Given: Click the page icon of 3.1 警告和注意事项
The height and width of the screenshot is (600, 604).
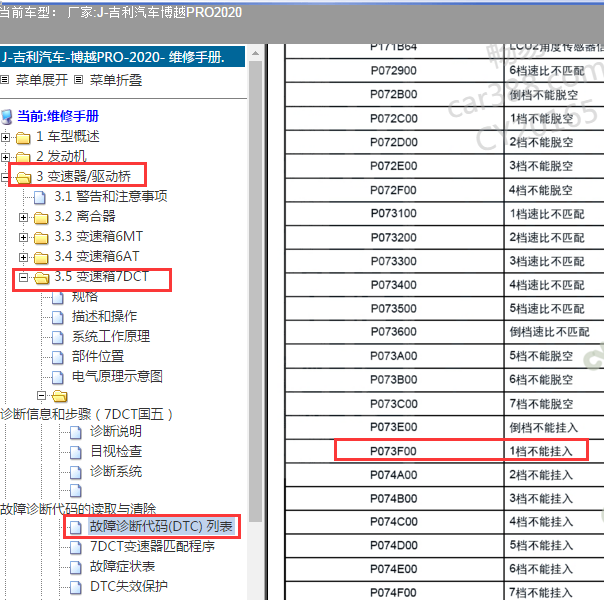Looking at the screenshot, I should pos(40,197).
